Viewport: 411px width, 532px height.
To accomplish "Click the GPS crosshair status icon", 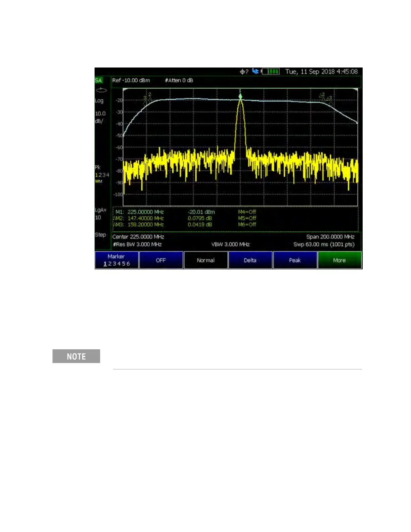I will tap(244, 72).
